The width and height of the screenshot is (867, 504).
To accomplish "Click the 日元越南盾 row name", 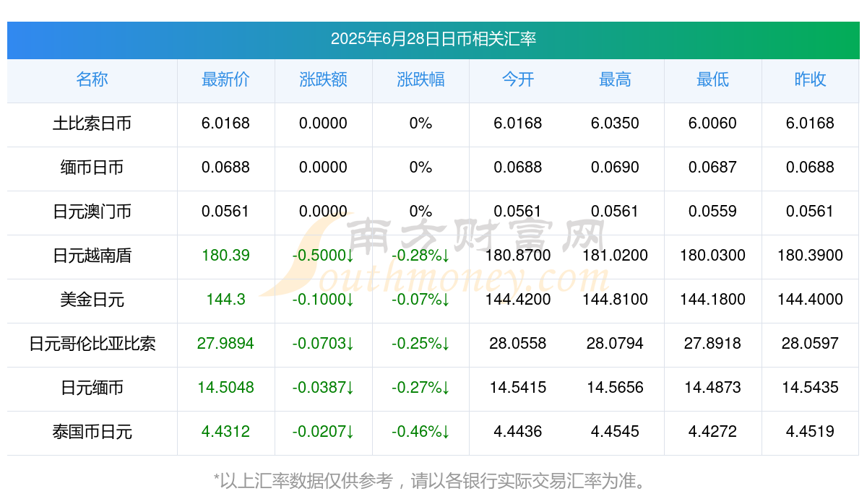I will 92,256.
